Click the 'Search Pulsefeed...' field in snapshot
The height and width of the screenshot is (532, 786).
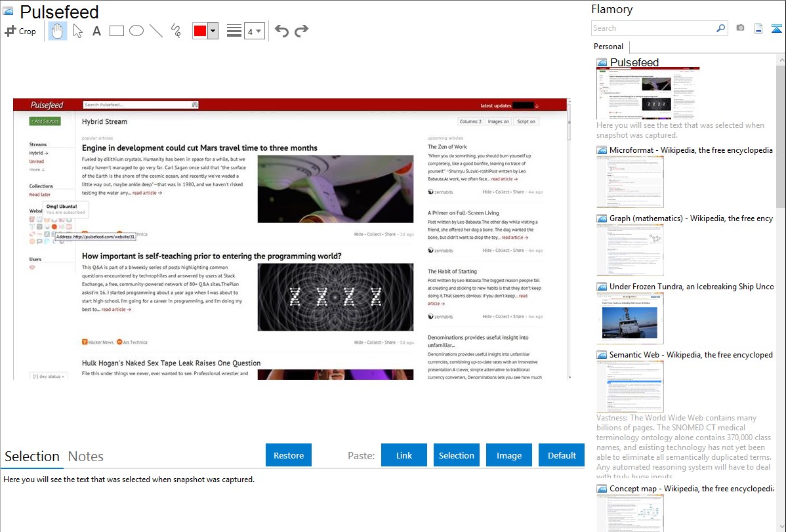click(136, 105)
